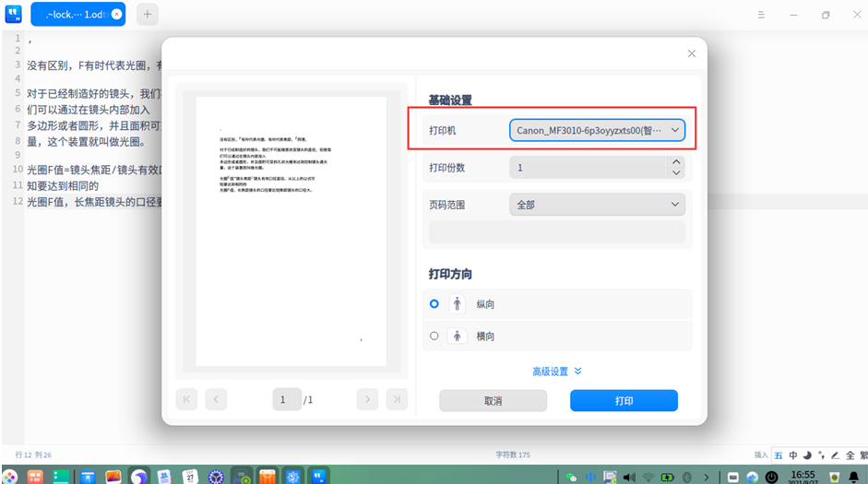Go to the next preview page
Viewport: 868px width, 484px height.
(367, 399)
